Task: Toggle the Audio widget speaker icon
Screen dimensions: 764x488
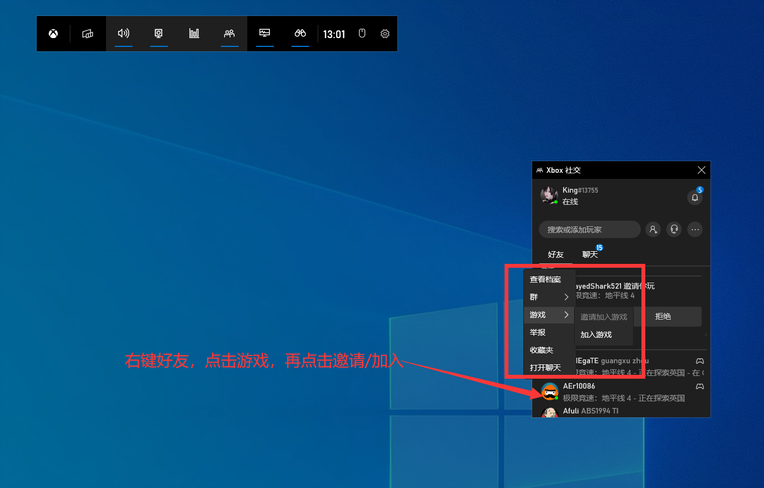Action: (124, 33)
